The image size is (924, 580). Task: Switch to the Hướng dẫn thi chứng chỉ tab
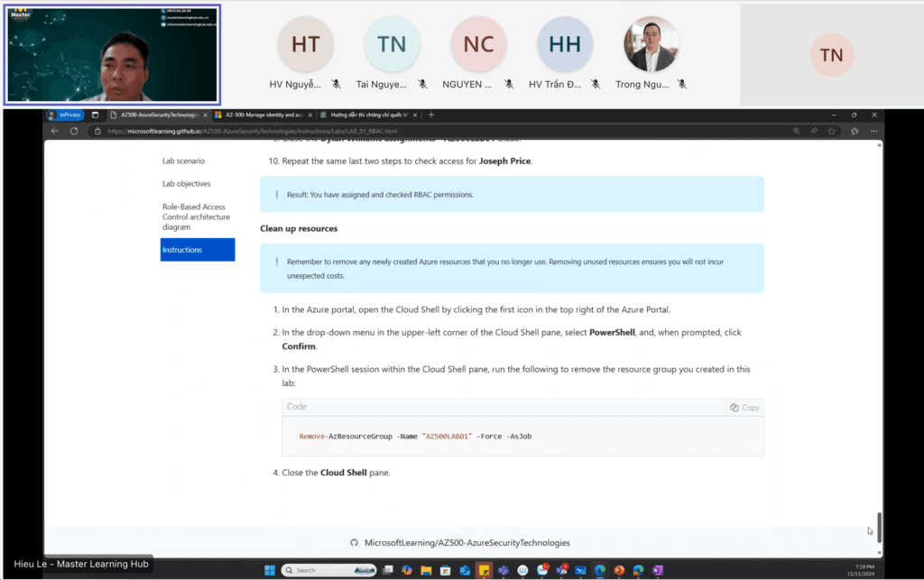(368, 115)
